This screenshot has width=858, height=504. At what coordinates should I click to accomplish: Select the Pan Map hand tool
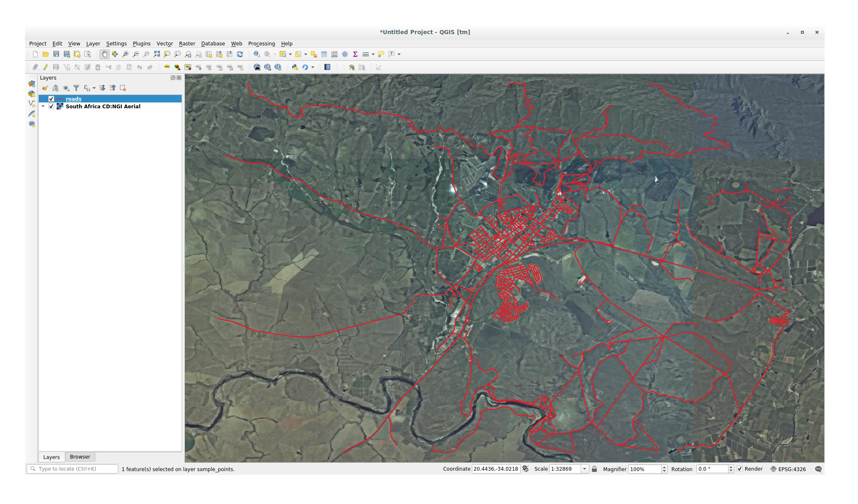click(x=105, y=54)
